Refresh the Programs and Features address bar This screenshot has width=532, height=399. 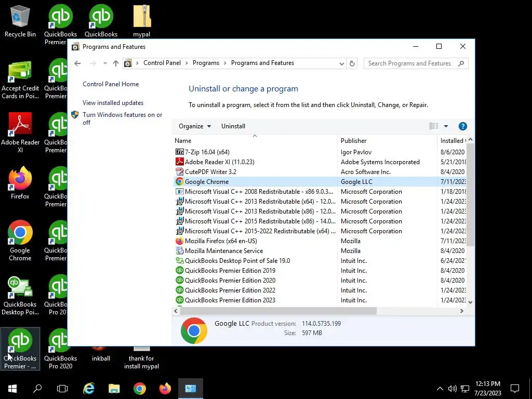(352, 63)
